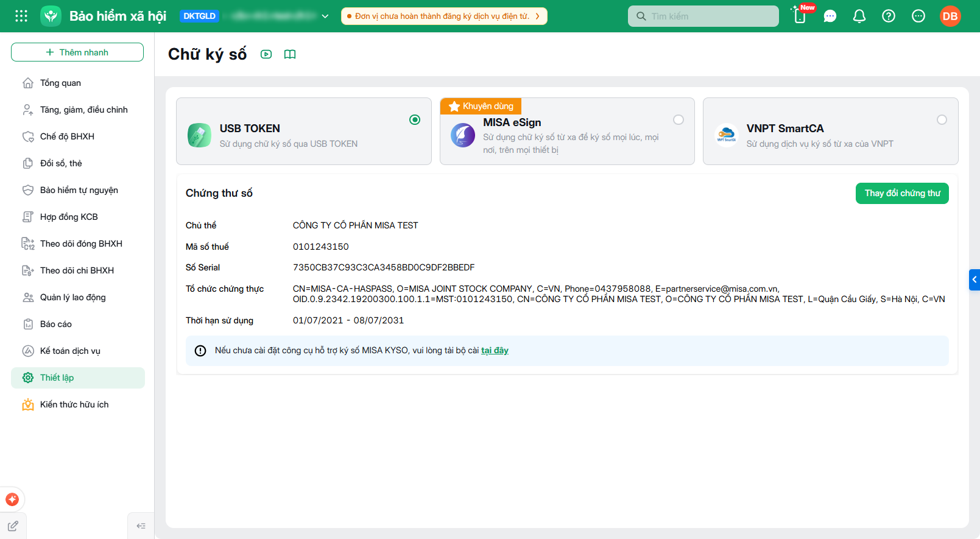This screenshot has width=980, height=539.
Task: Open Theo dõi đóng BHXH menu
Action: pos(78,244)
